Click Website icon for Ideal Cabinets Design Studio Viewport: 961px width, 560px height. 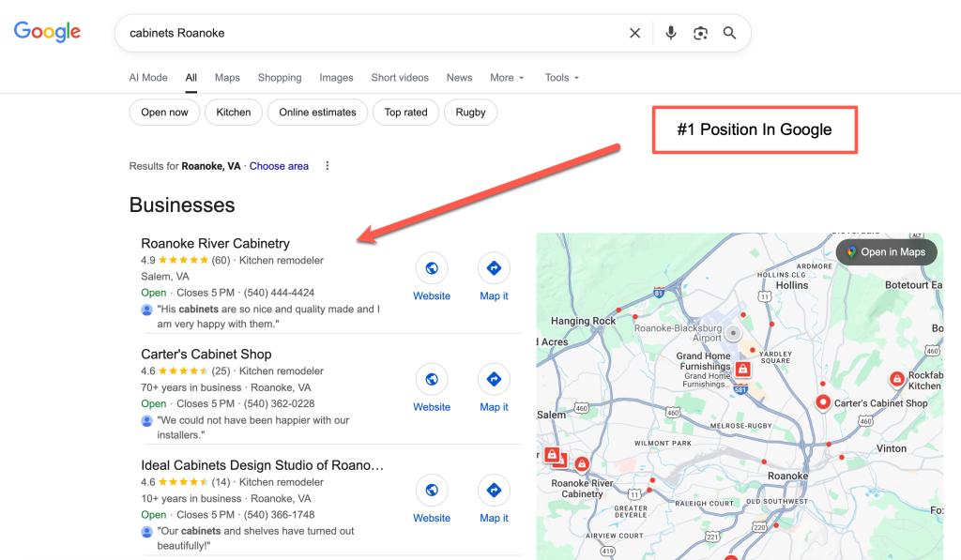(x=432, y=491)
